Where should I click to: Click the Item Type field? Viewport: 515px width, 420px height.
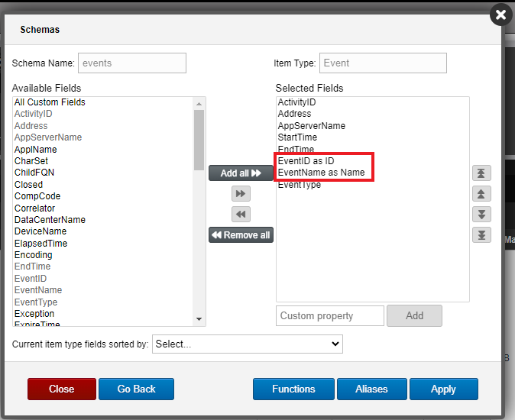(383, 63)
